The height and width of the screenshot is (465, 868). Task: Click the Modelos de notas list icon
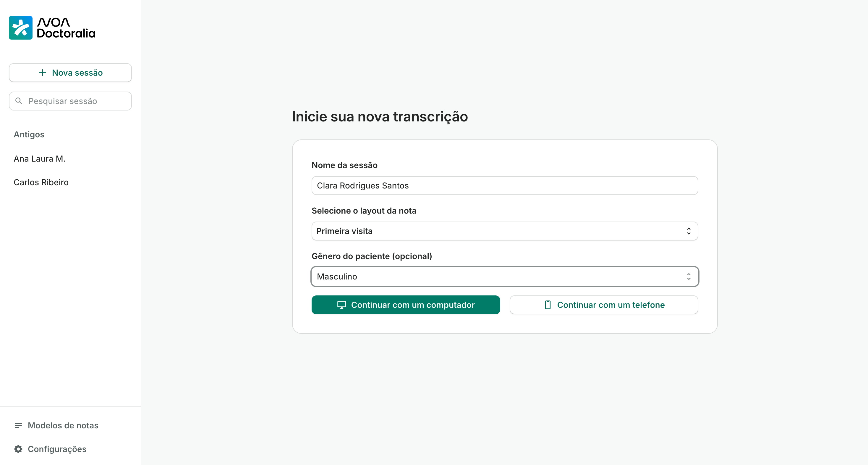pyautogui.click(x=18, y=425)
